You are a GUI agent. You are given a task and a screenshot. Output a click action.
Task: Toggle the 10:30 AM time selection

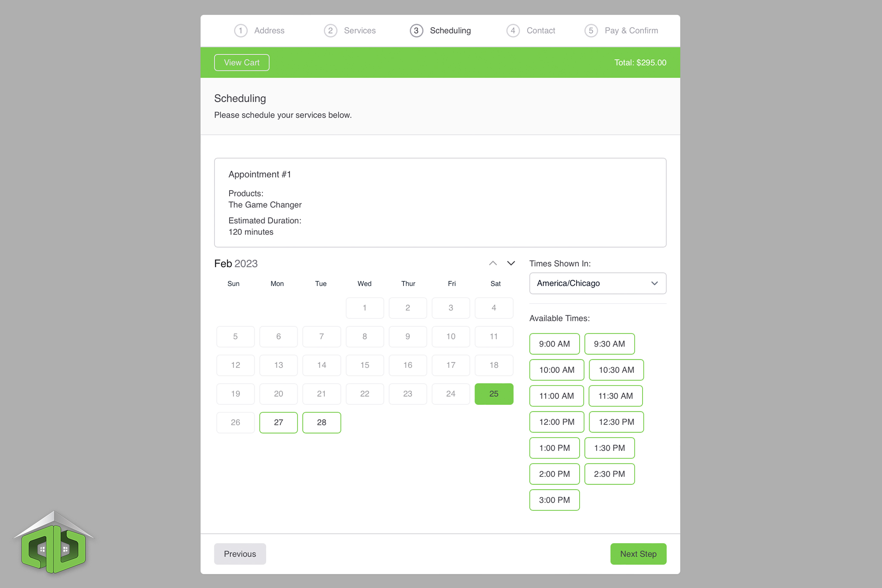tap(615, 370)
